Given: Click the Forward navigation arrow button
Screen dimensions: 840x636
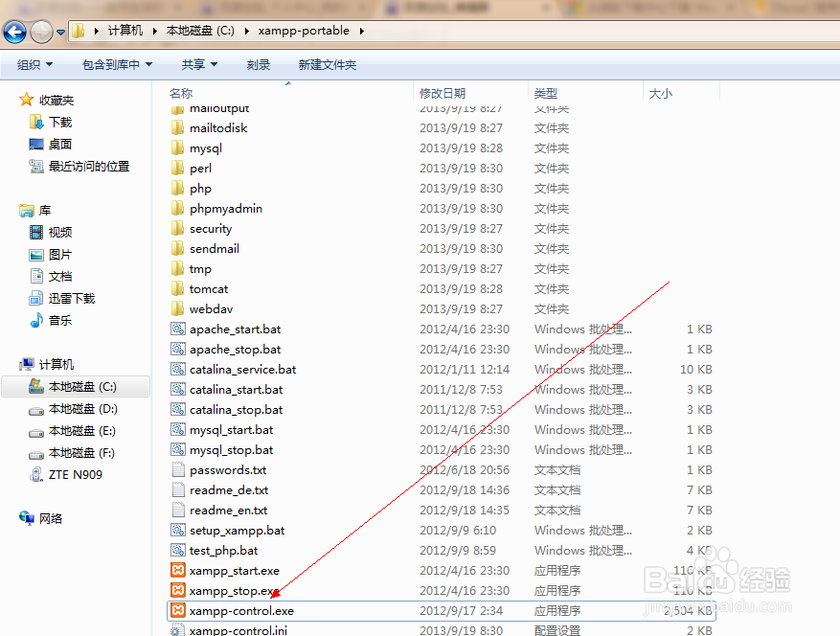Looking at the screenshot, I should 41,33.
